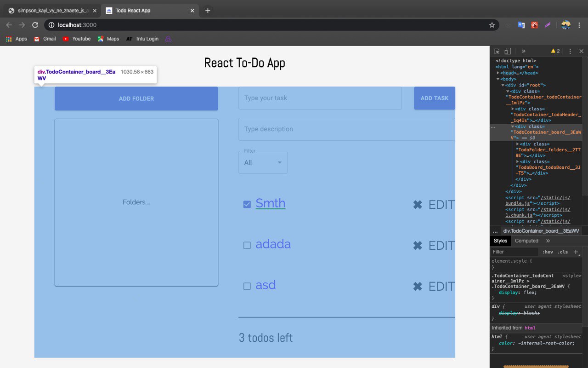Switch to the Computed tab in DevTools

tap(526, 241)
